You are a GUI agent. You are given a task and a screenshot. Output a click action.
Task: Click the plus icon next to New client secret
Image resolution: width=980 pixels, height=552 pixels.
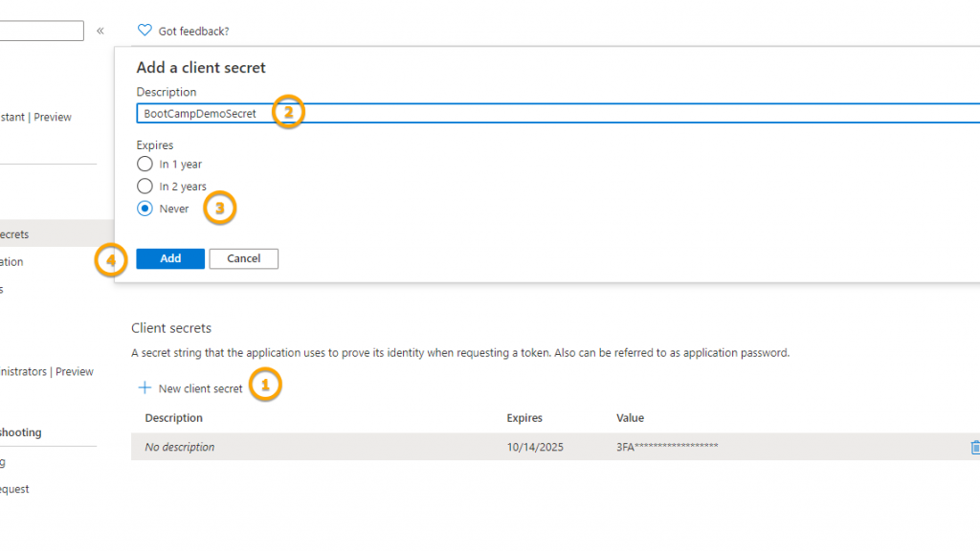[145, 386]
